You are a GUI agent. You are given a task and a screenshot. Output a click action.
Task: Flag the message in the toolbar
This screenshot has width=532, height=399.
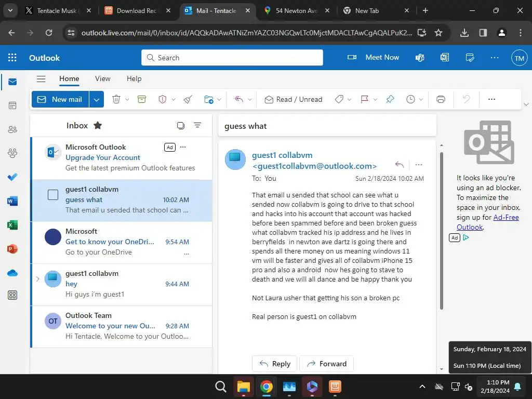coord(365,99)
